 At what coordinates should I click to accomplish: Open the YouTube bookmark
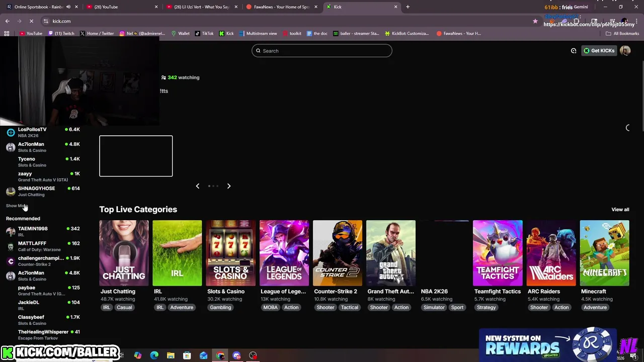tap(31, 34)
